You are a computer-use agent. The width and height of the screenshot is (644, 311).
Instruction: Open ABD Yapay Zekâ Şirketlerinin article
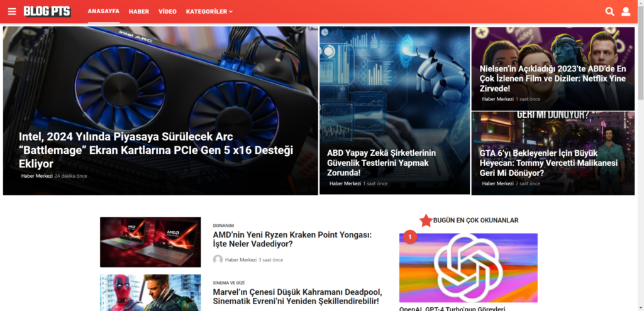(x=381, y=163)
